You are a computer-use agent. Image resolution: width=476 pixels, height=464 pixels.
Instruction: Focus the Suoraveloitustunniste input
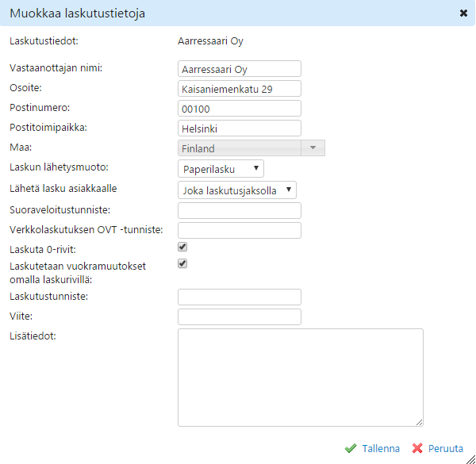(240, 210)
